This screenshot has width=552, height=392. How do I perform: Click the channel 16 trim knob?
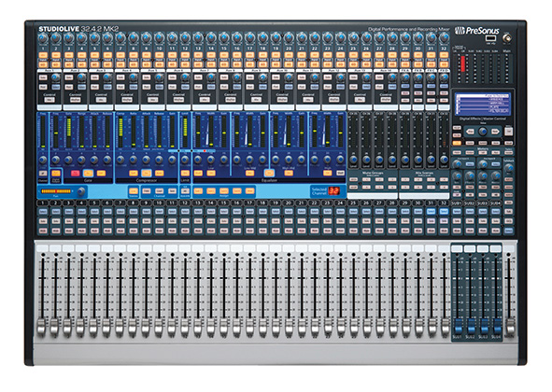237,37
